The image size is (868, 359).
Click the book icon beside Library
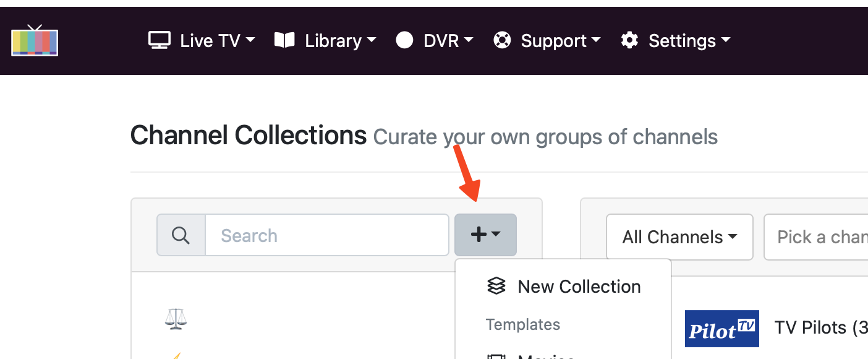tap(284, 41)
